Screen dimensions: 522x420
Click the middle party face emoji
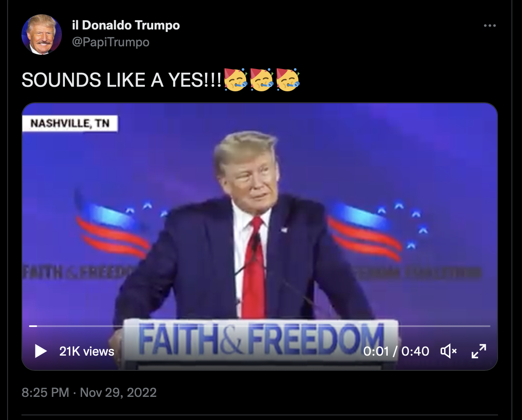[x=261, y=80]
